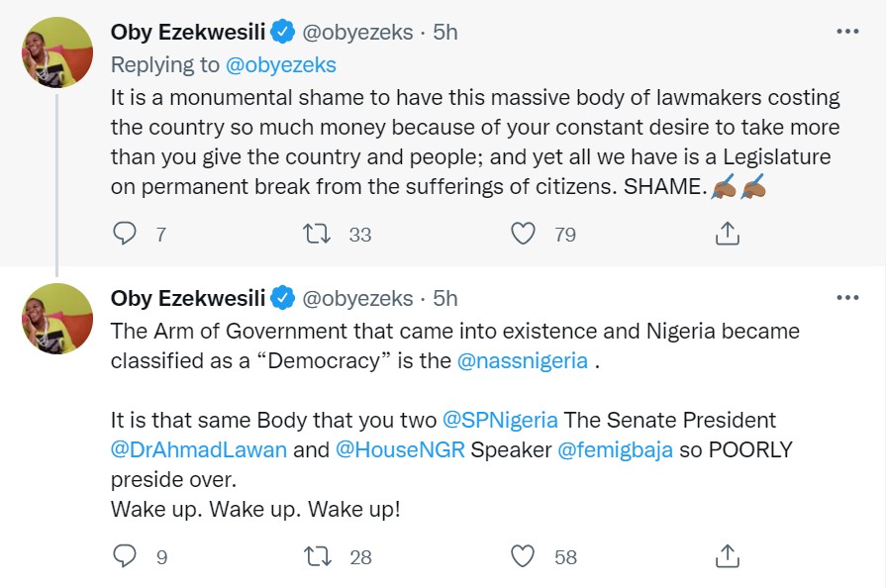Open the more options menu on second tweet

(847, 297)
